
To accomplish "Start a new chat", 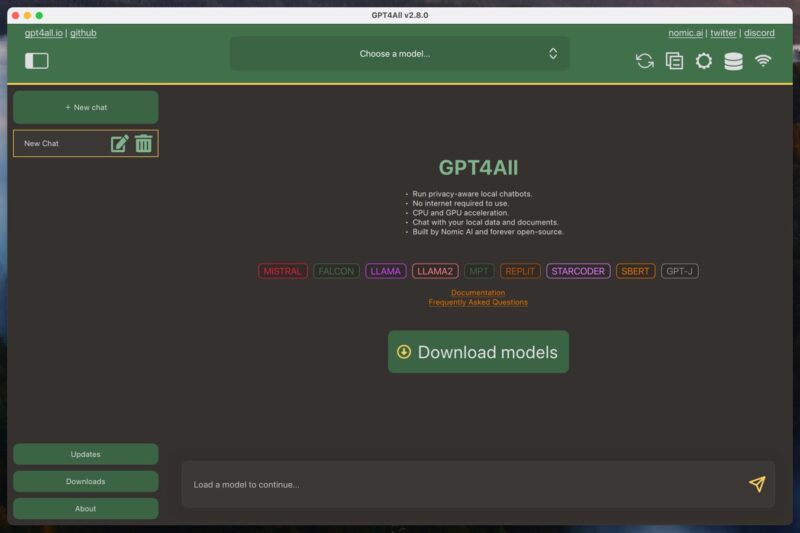I will [x=86, y=107].
